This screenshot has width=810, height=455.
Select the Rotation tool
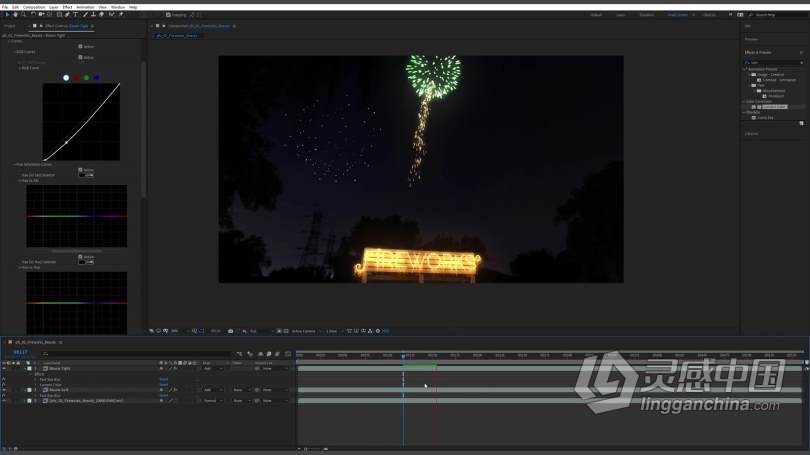pyautogui.click(x=33, y=15)
